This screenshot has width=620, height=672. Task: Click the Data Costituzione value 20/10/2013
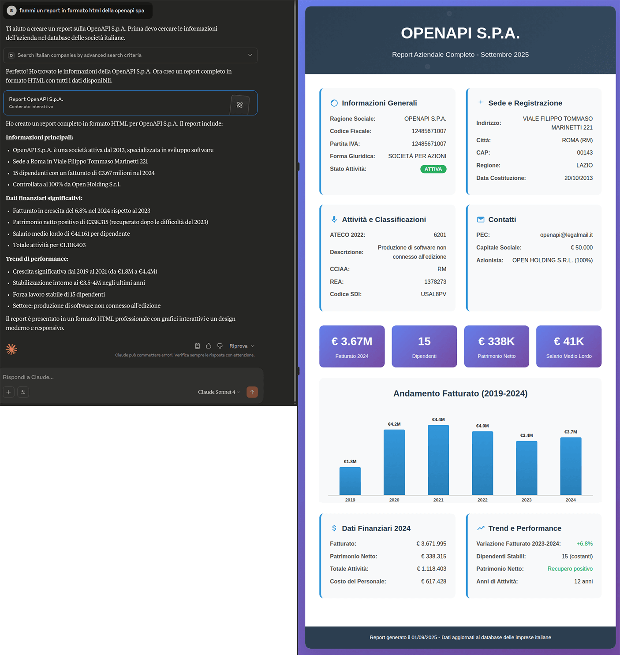pyautogui.click(x=578, y=178)
